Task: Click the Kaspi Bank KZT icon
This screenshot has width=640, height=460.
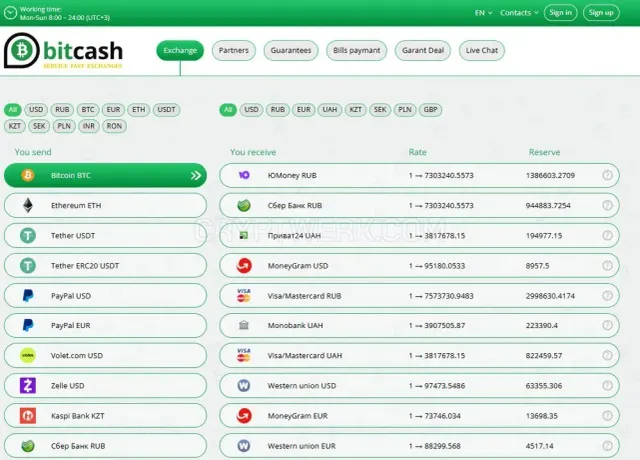Action: point(28,416)
